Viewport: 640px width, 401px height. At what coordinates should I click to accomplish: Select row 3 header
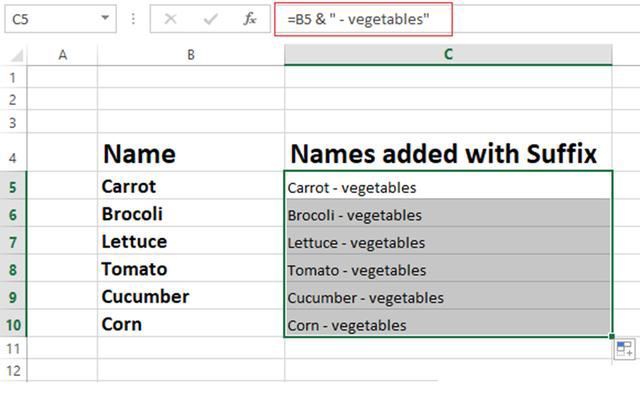point(13,122)
